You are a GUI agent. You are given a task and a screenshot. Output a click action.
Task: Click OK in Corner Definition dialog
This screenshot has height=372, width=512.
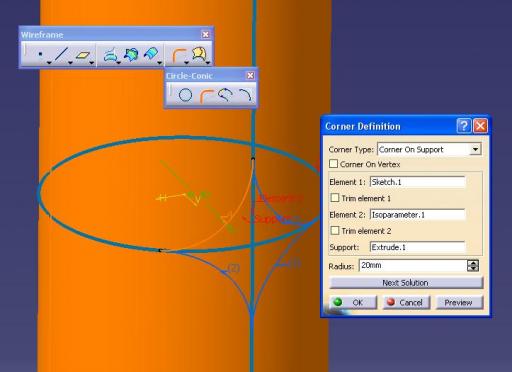(x=353, y=302)
